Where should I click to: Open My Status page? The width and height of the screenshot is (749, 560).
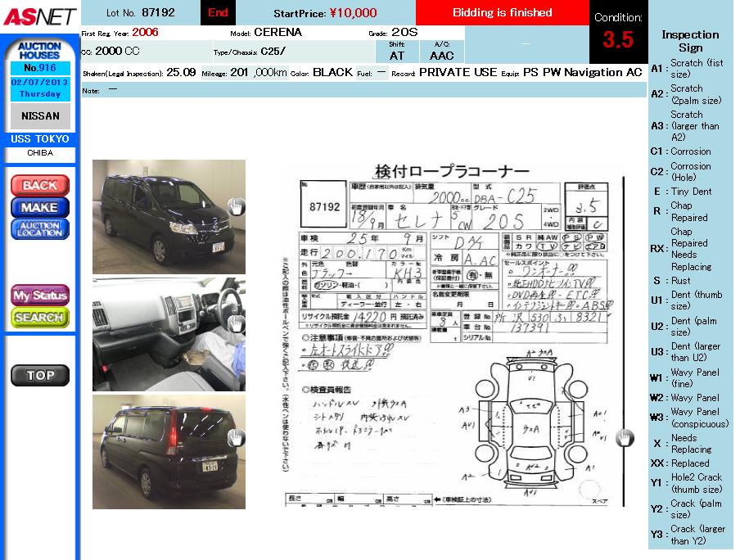tap(39, 296)
